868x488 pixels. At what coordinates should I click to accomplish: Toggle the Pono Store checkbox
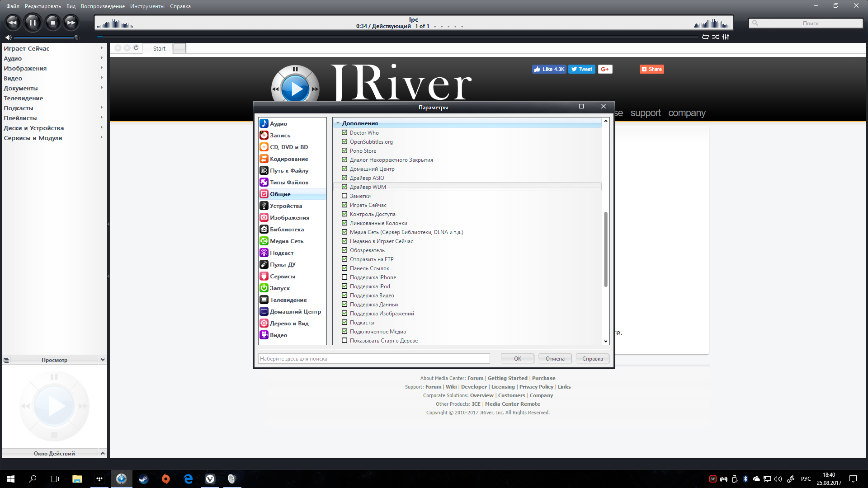[x=344, y=150]
